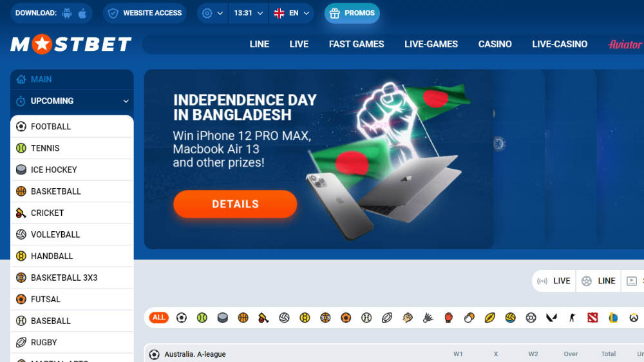Screen dimensions: 644x362
Task: Open the 13:31 time zone dropdown
Action: [x=248, y=13]
